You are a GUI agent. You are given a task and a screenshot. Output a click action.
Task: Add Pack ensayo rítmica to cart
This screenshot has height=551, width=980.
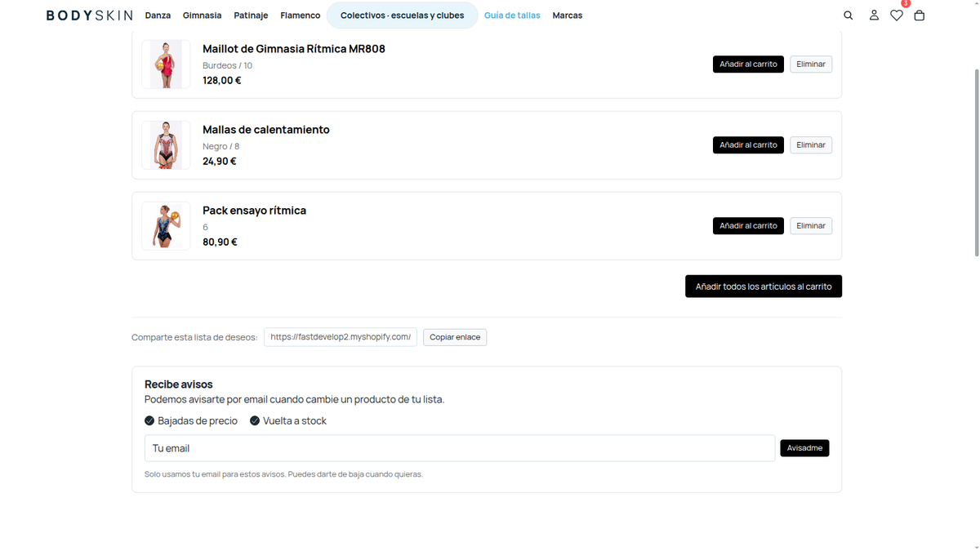[x=748, y=226]
